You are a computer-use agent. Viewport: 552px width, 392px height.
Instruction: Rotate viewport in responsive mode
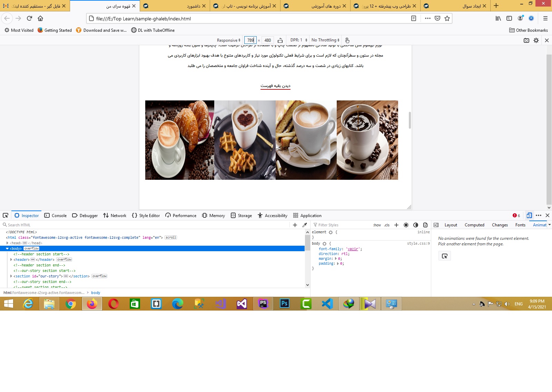tap(280, 40)
